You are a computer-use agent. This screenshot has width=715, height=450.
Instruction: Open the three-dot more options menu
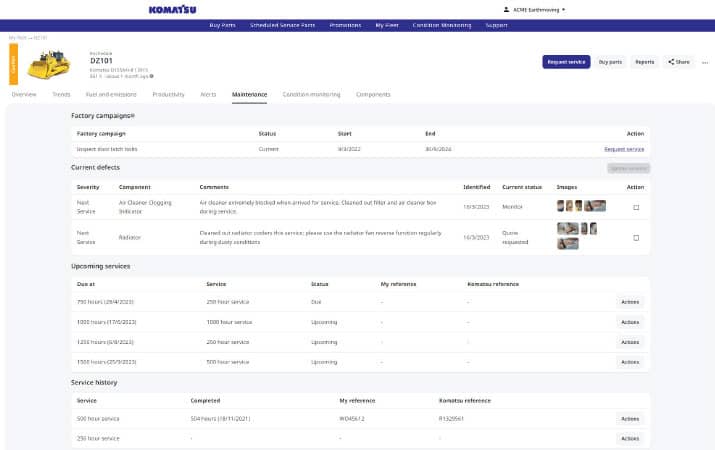click(703, 62)
